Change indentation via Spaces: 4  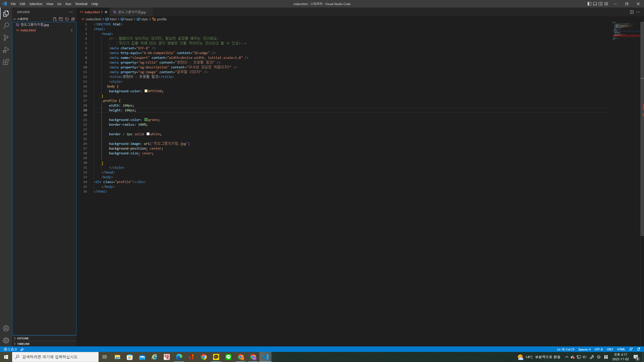click(584, 349)
